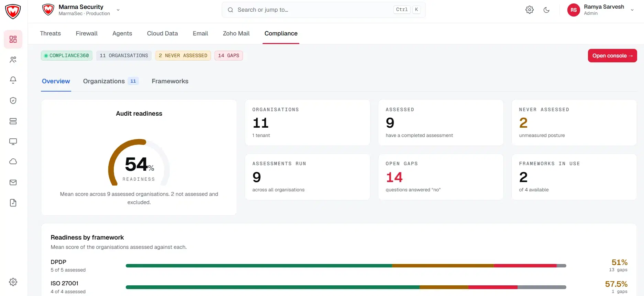Click the Search or jump to field
644x296 pixels.
323,10
